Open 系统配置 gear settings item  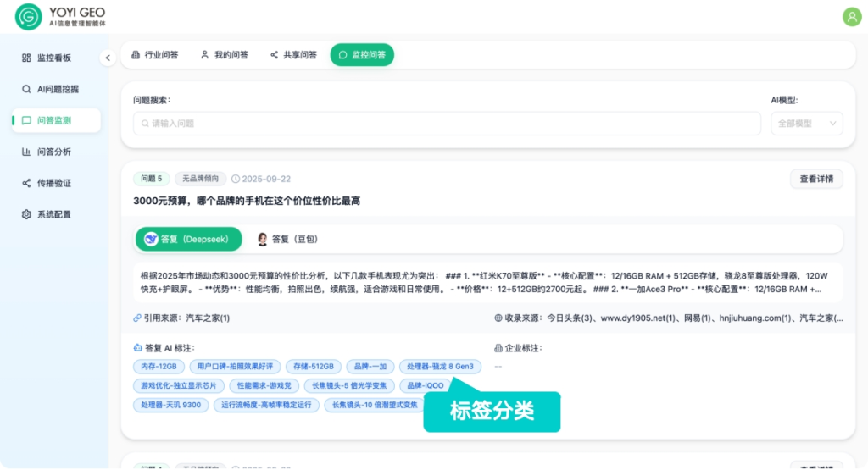click(53, 214)
